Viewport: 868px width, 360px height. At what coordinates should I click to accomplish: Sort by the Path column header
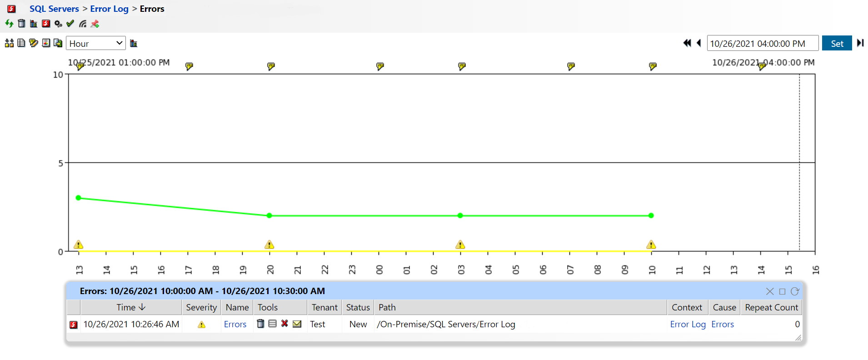pyautogui.click(x=520, y=307)
